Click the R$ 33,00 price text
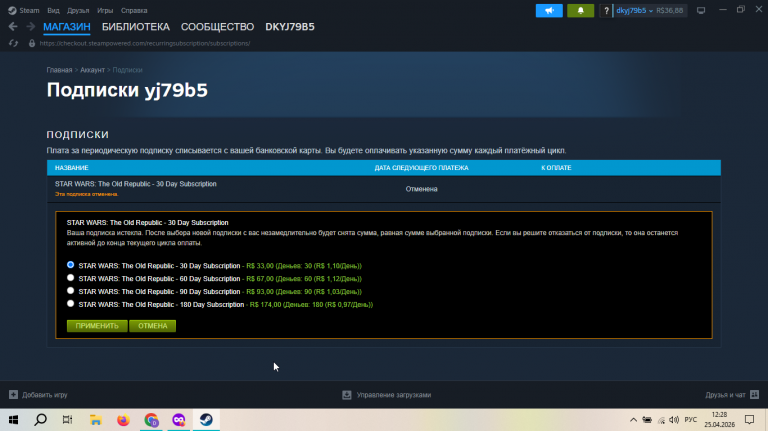Viewport: 768px width, 431px height. pos(260,266)
